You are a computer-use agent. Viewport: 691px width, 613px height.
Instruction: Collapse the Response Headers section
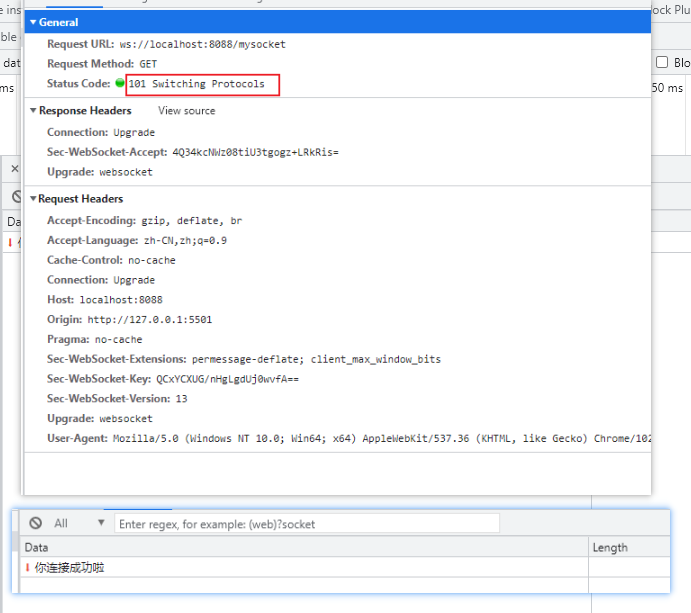pyautogui.click(x=33, y=110)
